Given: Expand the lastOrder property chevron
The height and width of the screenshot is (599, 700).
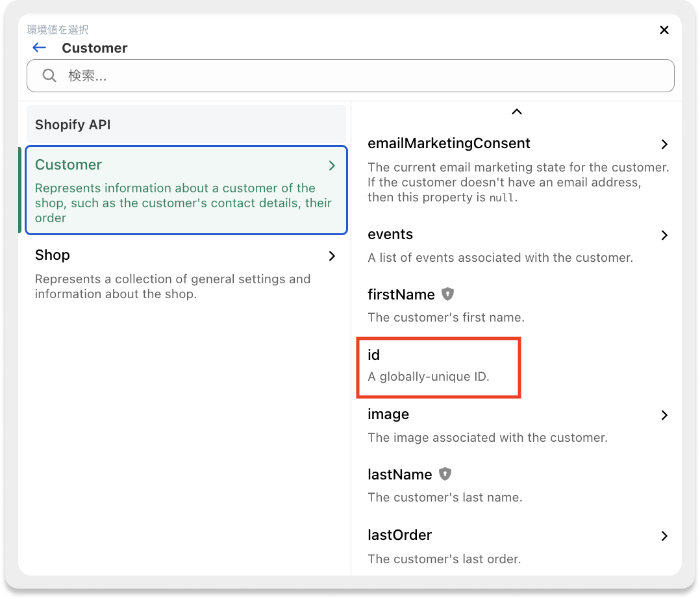Looking at the screenshot, I should tap(664, 536).
